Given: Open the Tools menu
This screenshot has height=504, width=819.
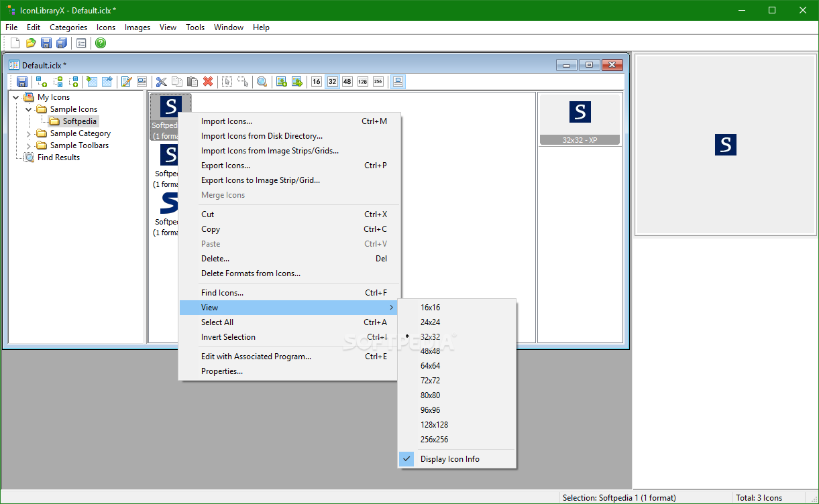Looking at the screenshot, I should [x=195, y=27].
